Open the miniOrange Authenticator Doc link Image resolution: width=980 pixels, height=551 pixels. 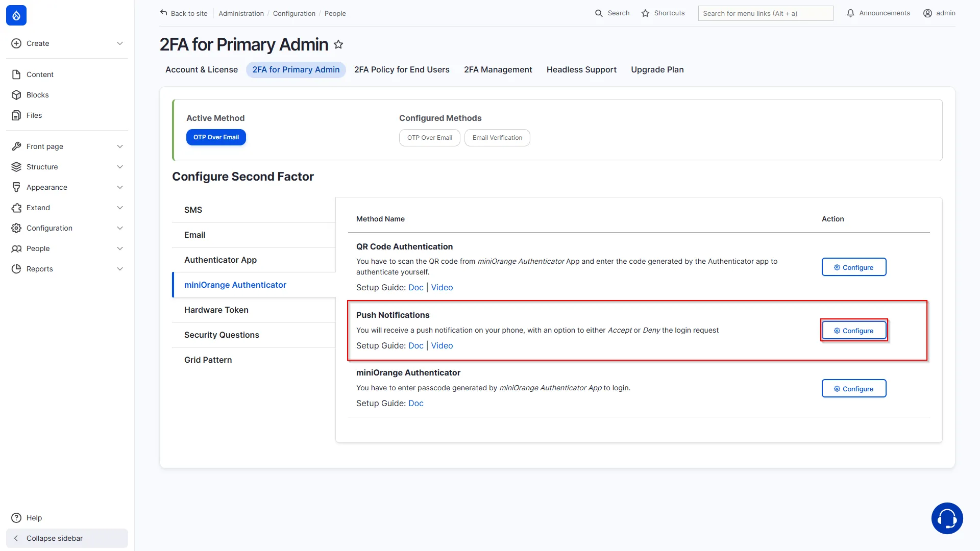(x=415, y=404)
